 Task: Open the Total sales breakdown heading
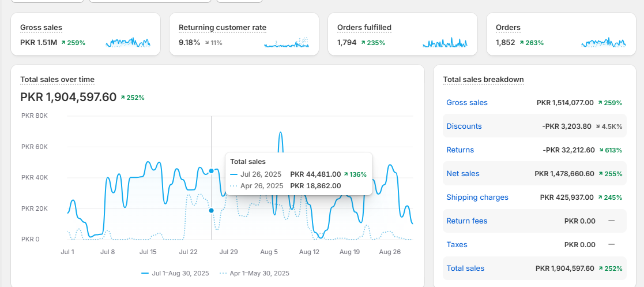483,80
